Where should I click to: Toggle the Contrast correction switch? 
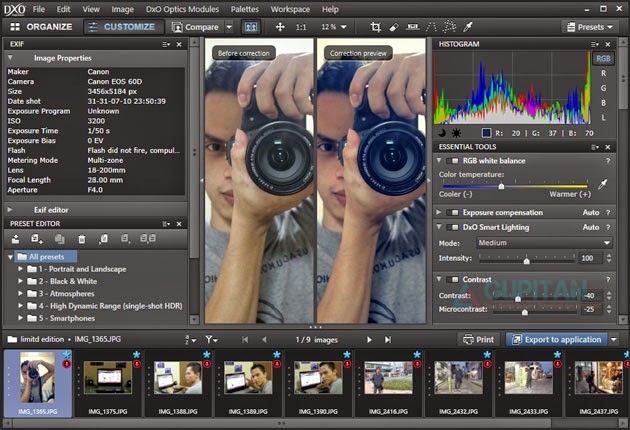(454, 279)
